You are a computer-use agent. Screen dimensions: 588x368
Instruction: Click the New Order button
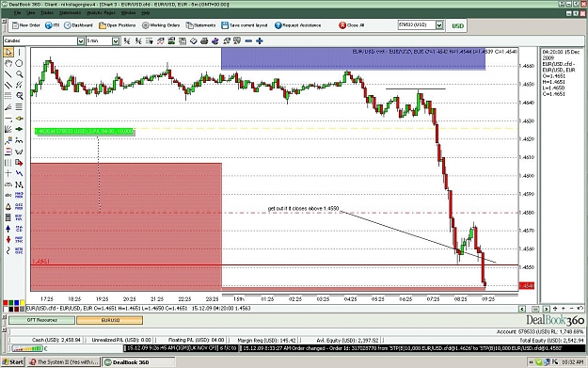click(26, 25)
